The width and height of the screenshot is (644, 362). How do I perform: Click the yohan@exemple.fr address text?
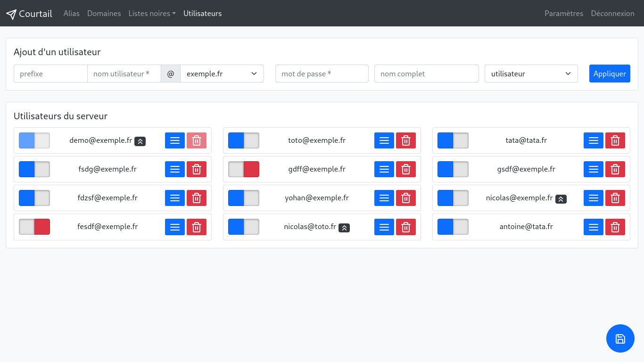tap(317, 198)
